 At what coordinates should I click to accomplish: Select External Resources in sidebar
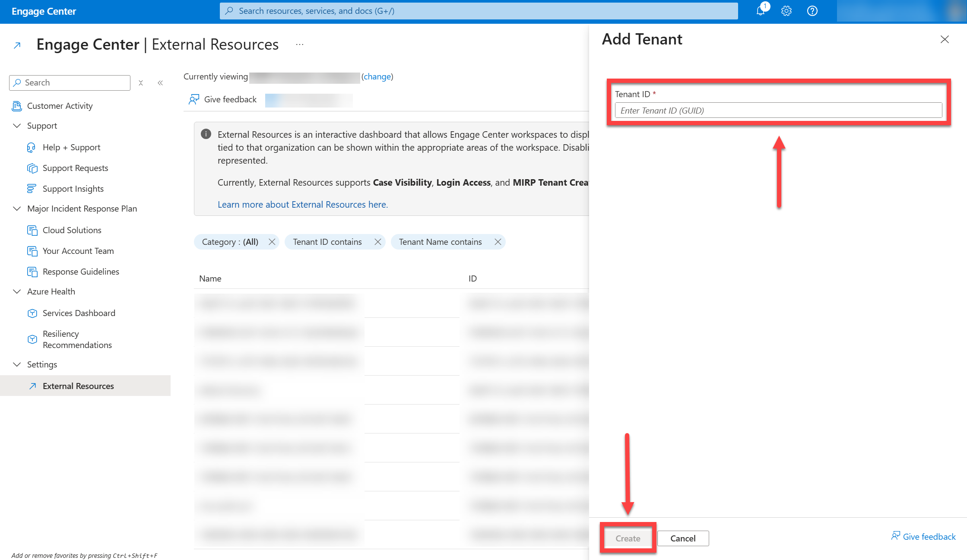(85, 386)
